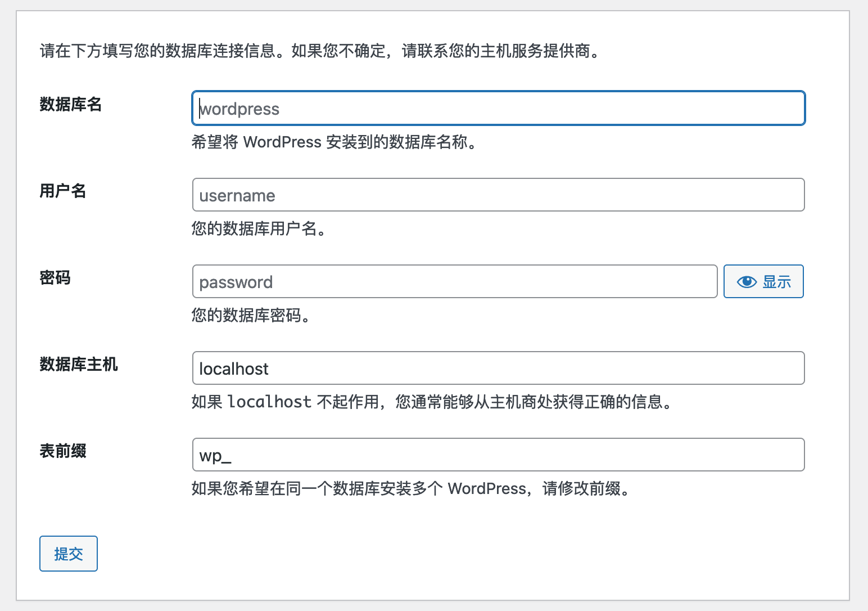The image size is (868, 611).
Task: Click the hint text '您的数据库用户名。'
Action: tap(260, 229)
